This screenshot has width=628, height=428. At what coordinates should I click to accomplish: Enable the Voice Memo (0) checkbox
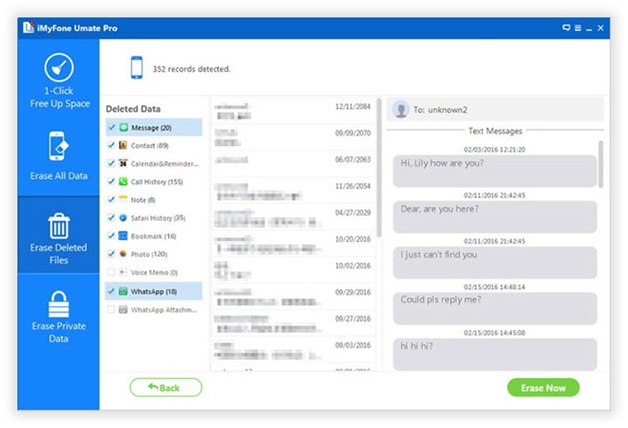111,272
